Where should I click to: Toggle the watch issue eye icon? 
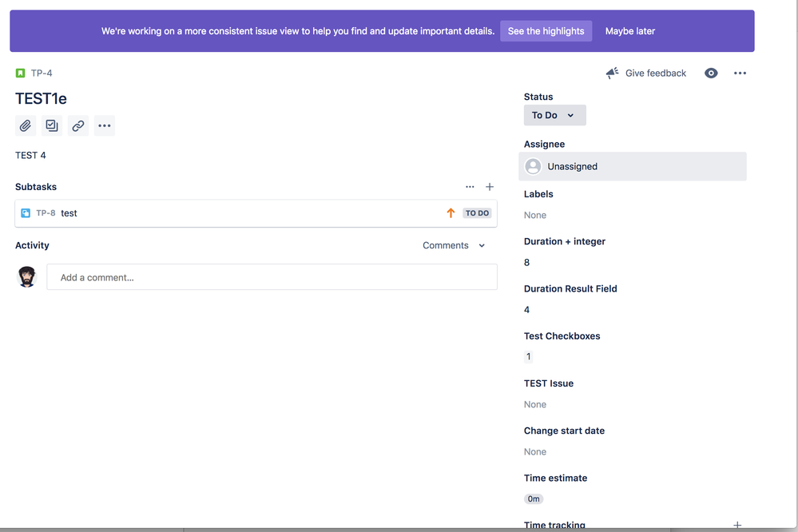click(x=711, y=73)
